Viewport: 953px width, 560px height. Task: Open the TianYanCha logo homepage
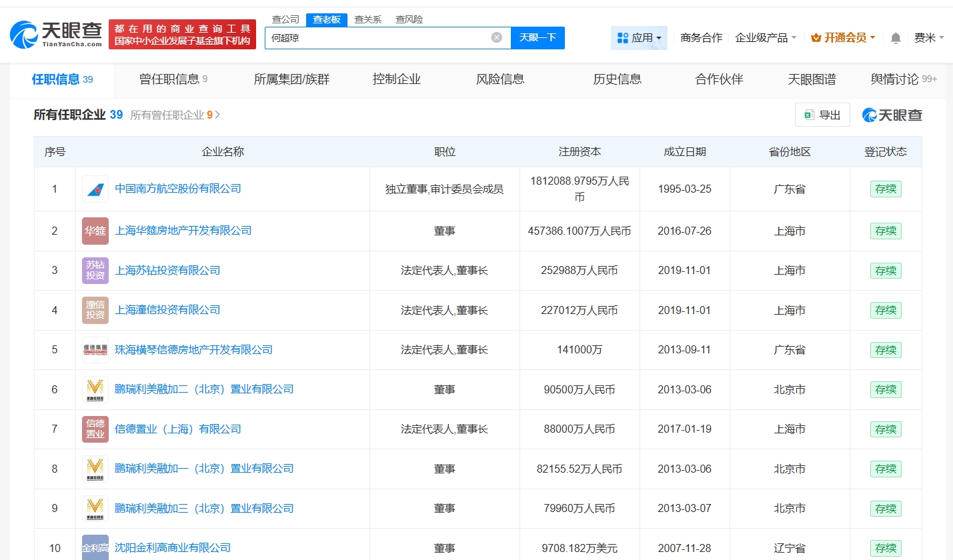(56, 34)
